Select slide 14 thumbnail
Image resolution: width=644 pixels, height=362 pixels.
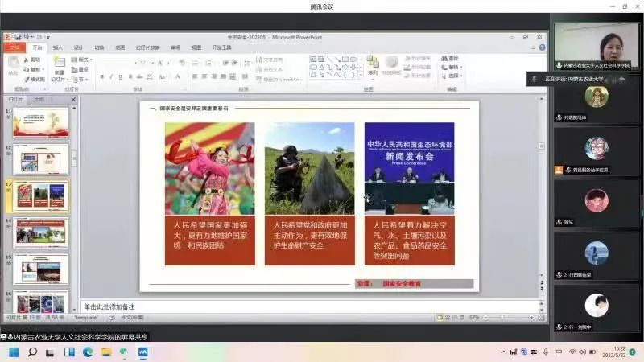tap(41, 232)
